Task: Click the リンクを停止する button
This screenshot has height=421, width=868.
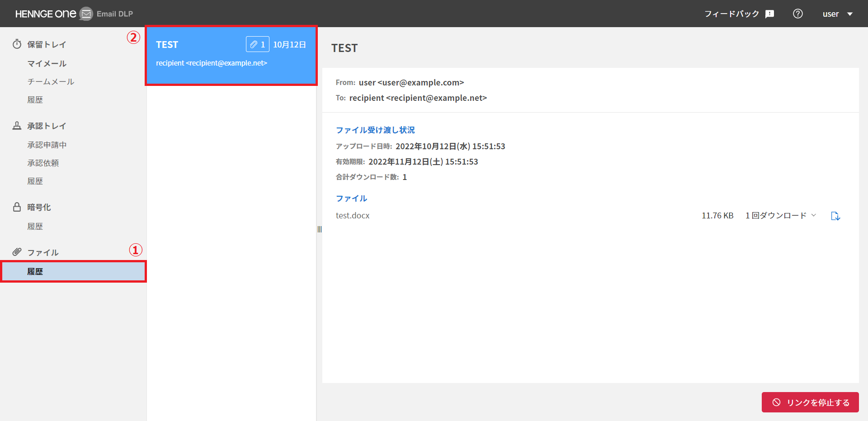Action: click(810, 402)
